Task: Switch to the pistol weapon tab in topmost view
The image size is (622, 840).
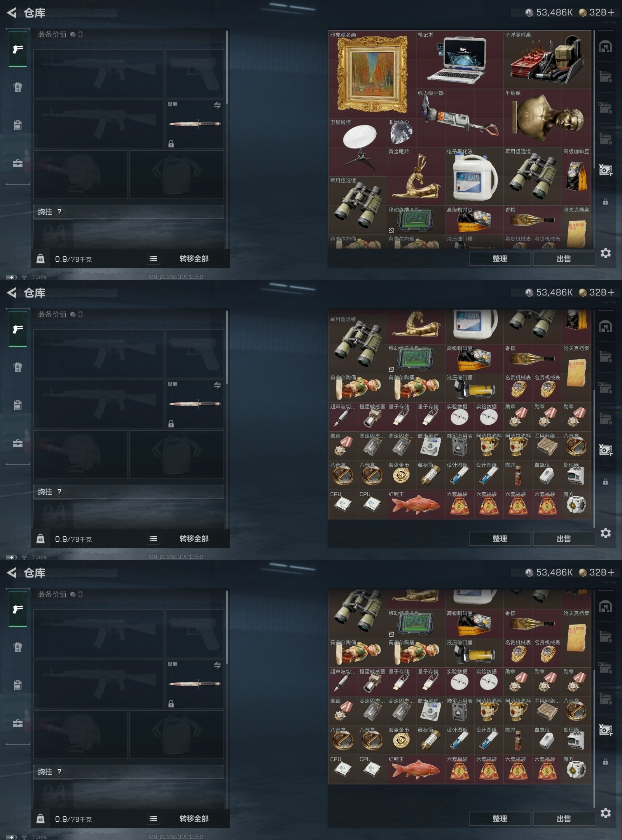Action: (18, 49)
